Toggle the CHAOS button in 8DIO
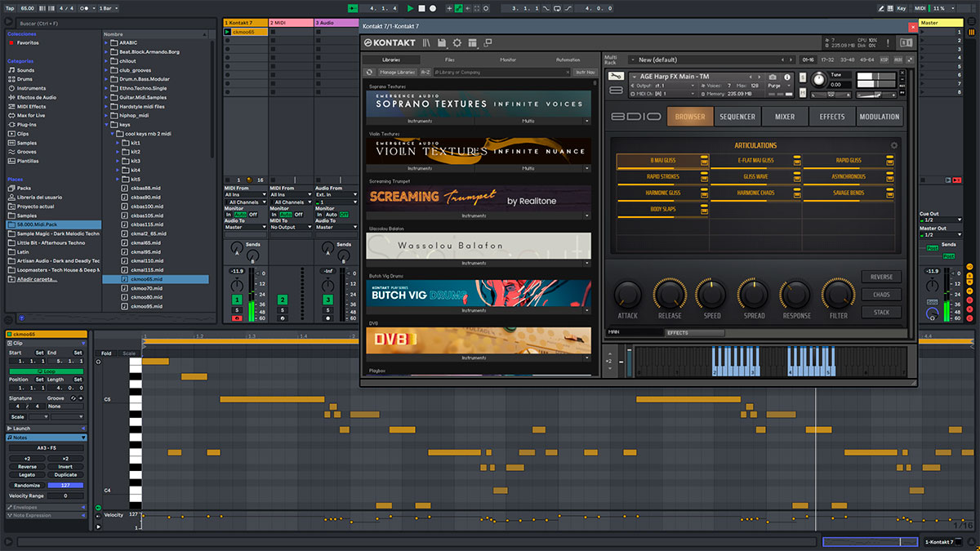 881,295
